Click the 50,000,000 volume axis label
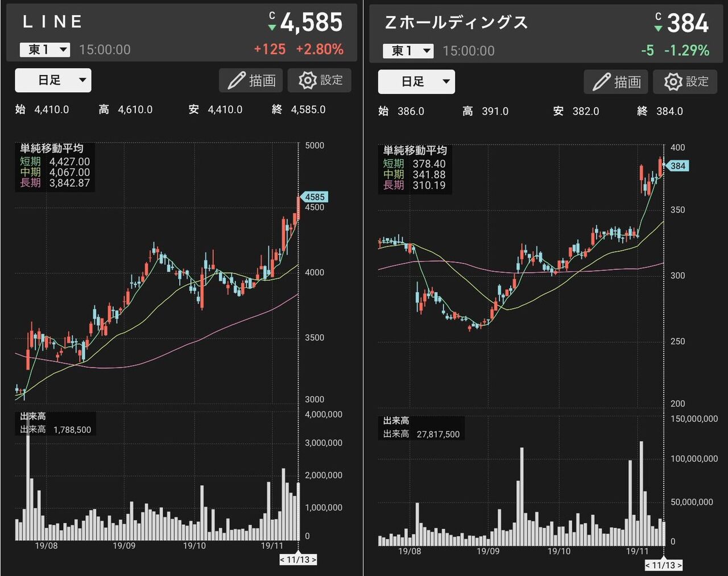Viewport: 728px width, 576px height. click(x=692, y=502)
